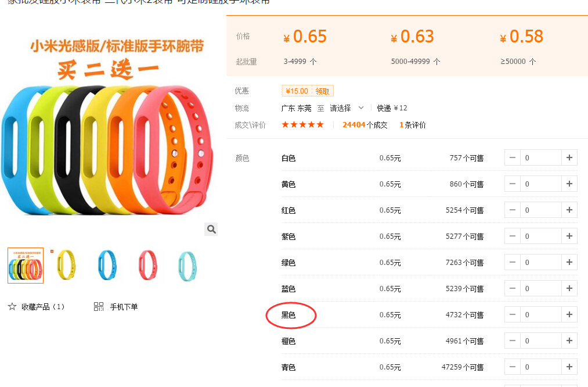Decrease quantity for 黑色 with minus
This screenshot has height=387, width=588.
pos(512,314)
